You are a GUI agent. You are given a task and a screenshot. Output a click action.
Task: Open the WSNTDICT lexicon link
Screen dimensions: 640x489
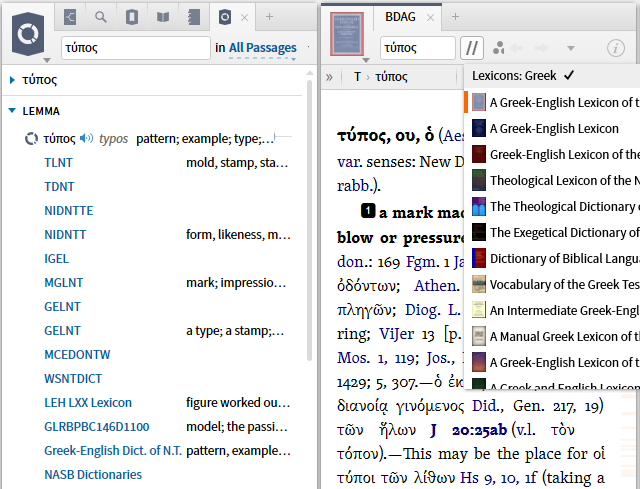[73, 379]
